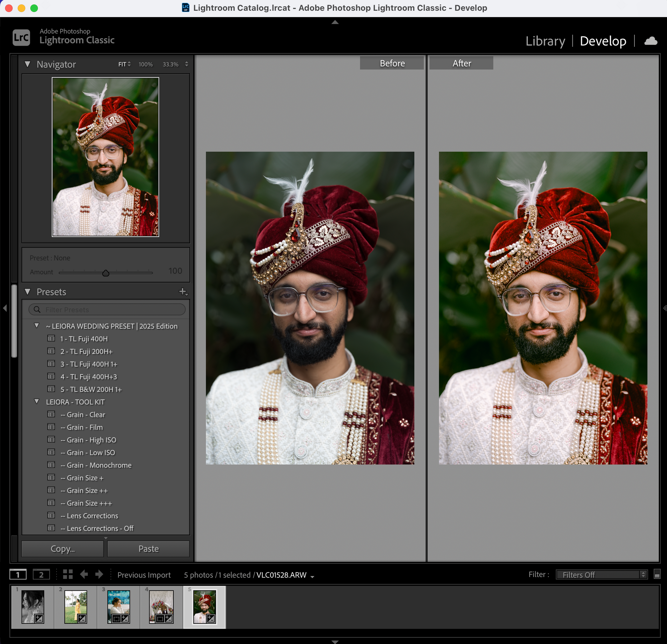Switch to the Library module

point(545,41)
